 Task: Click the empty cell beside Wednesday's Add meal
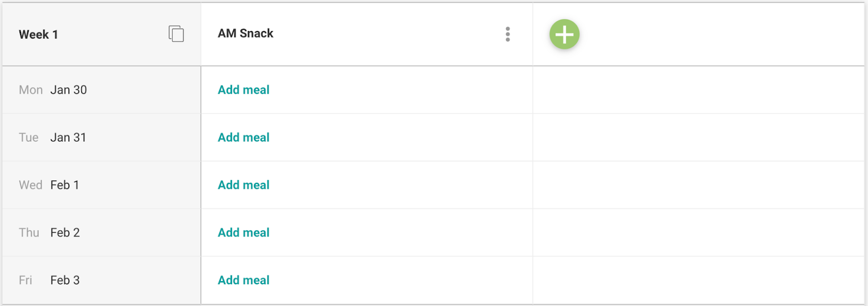698,185
